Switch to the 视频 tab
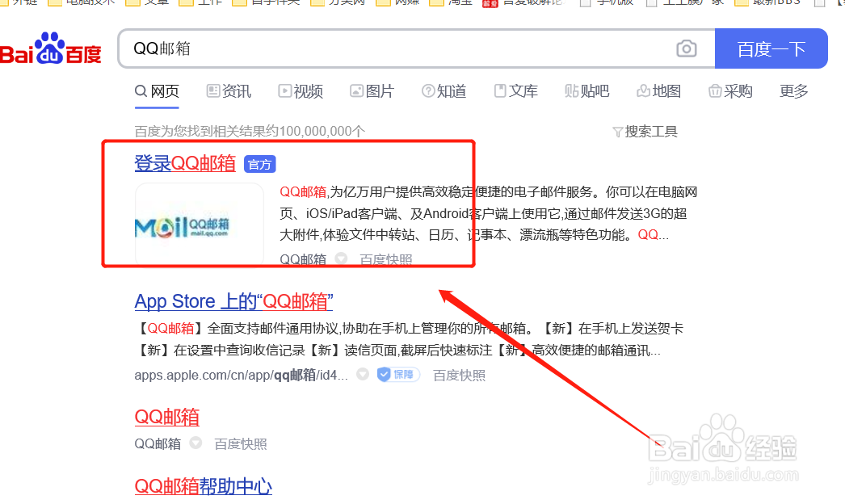The height and width of the screenshot is (504, 845). pos(301,91)
